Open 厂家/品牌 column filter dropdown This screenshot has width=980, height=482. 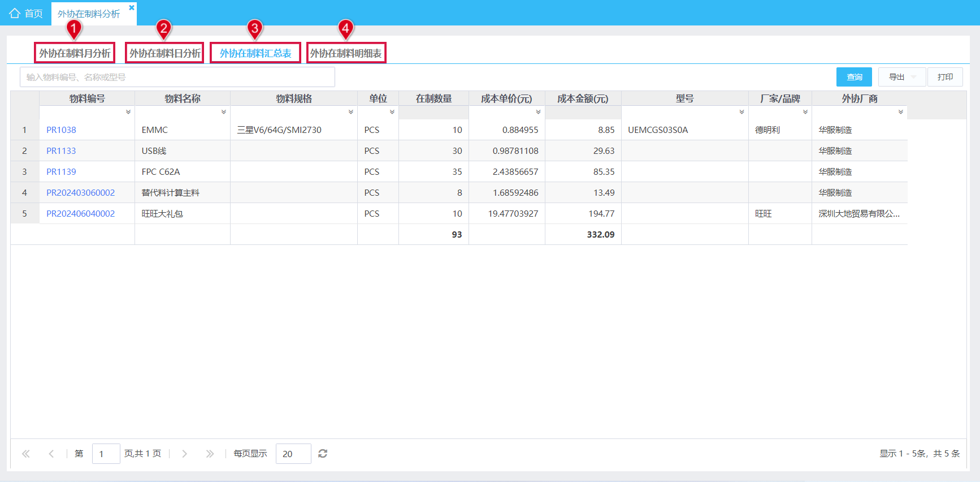pos(805,112)
